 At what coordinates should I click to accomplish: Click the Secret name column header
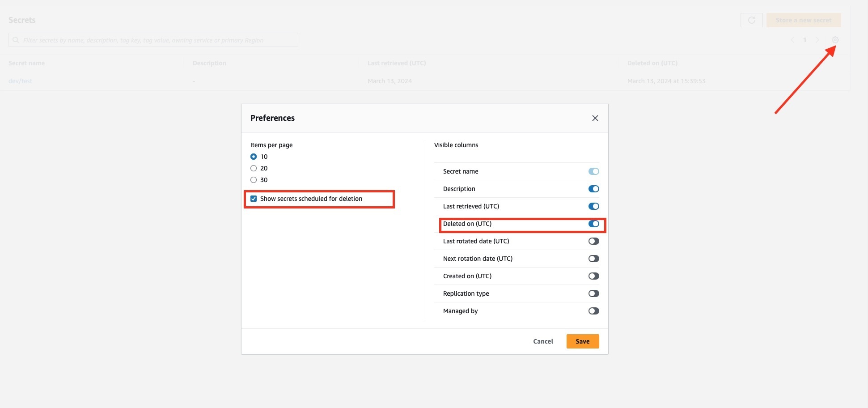pyautogui.click(x=26, y=63)
